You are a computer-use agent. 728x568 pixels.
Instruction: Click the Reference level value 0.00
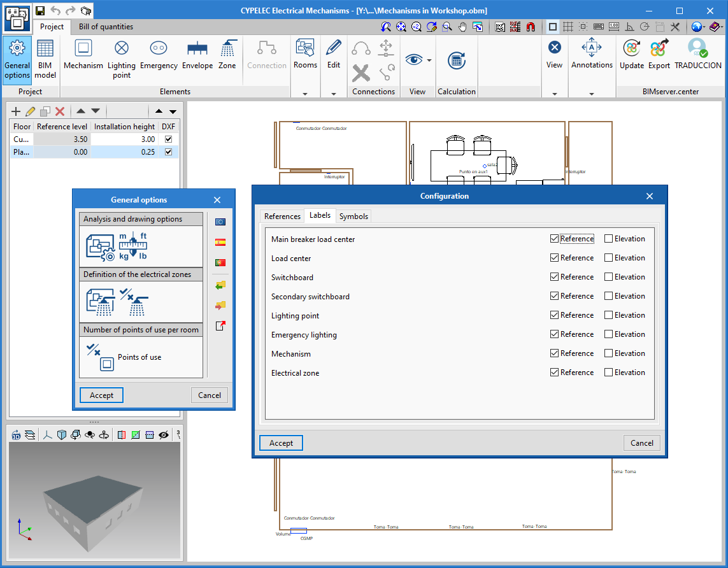(62, 152)
